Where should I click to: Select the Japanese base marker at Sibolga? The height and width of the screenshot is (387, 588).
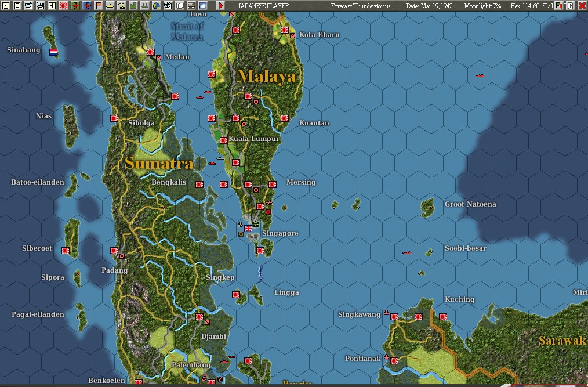[114, 118]
